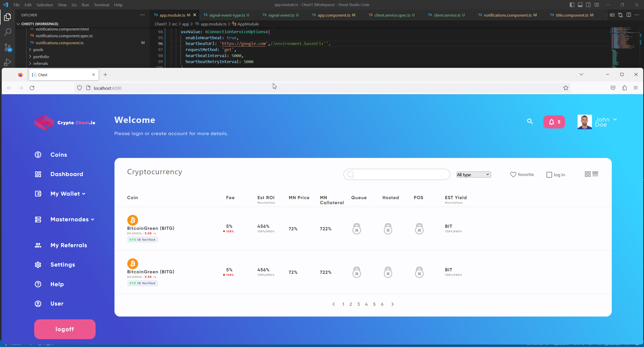The height and width of the screenshot is (348, 644).
Task: Switch to list view icon
Action: [595, 174]
